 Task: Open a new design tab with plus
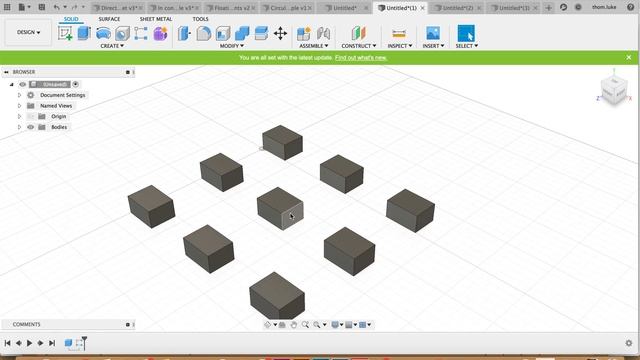[549, 8]
